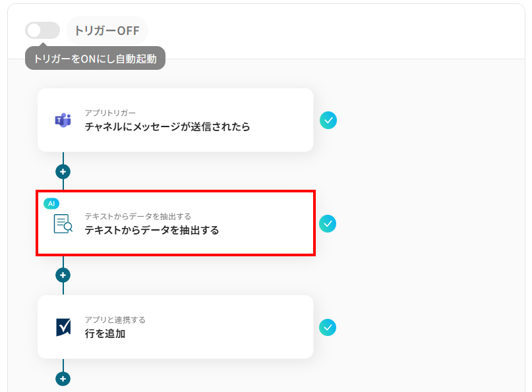Click the checkmark beside the 行を追加 step
This screenshot has height=392, width=532.
tap(328, 327)
